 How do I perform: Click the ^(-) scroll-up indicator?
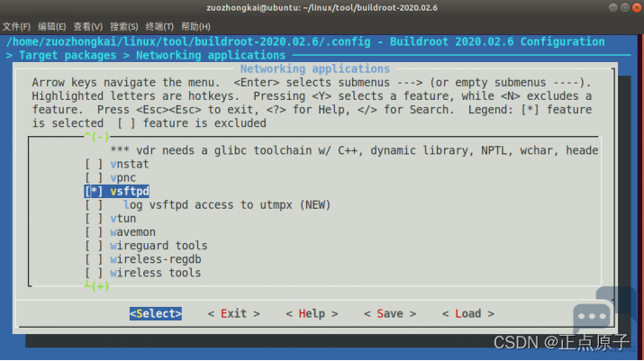97,136
